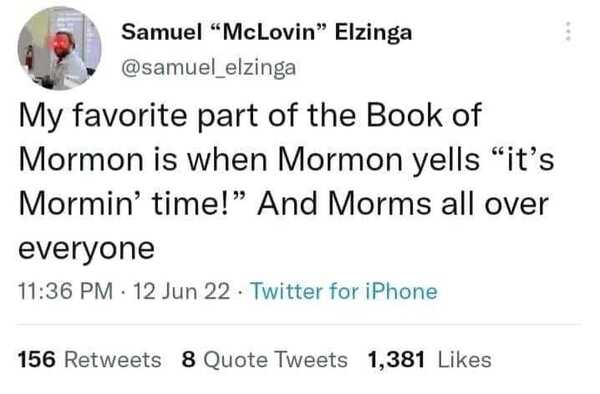This screenshot has width=600, height=394.
Task: Click the number 8 before Quote Tweets
Action: 188,360
